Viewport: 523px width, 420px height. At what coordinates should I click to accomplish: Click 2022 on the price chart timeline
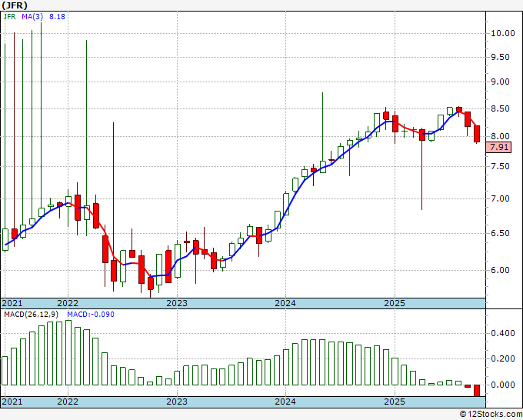point(68,303)
